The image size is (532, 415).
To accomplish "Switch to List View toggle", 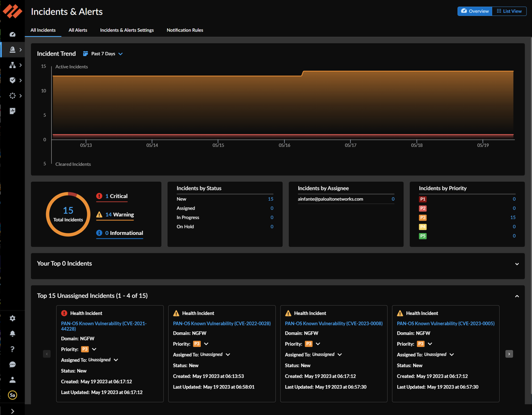I will click(x=509, y=11).
